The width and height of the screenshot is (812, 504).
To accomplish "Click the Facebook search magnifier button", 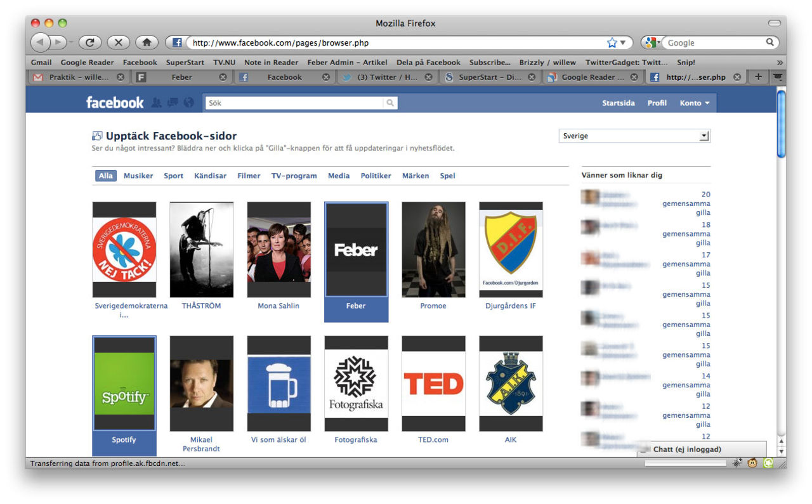I will click(390, 103).
